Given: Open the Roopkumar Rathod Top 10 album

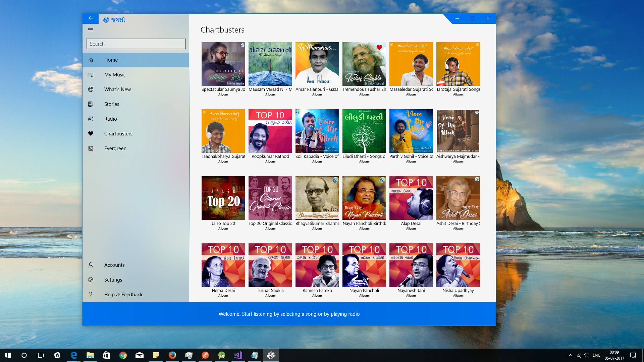Looking at the screenshot, I should click(270, 131).
